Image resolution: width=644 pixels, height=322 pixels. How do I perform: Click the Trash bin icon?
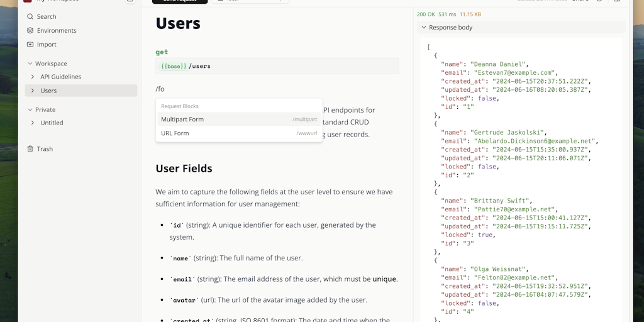(30, 149)
